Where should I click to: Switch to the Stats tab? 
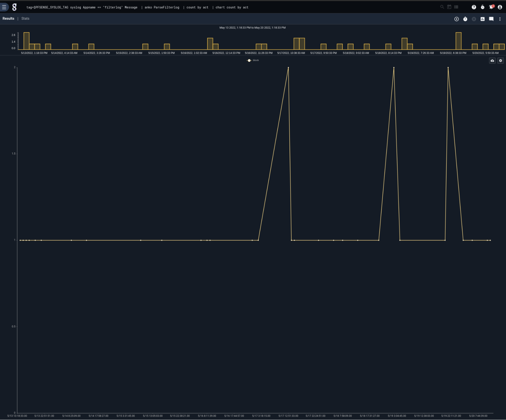tap(25, 18)
